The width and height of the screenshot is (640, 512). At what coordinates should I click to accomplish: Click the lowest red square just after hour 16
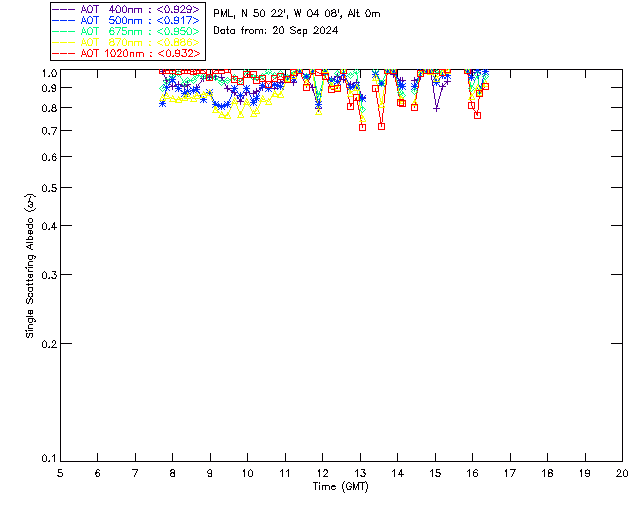pos(478,116)
